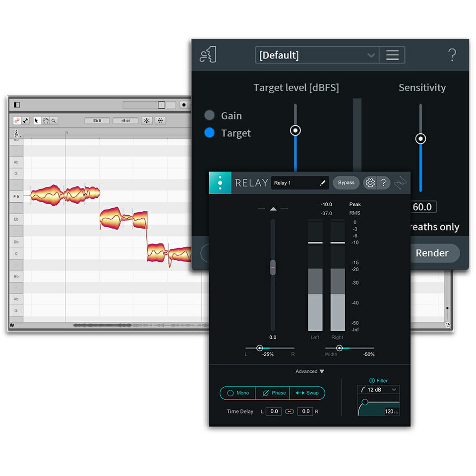Screen dimensions: 476x476
Task: Click the right Time Delay field
Action: 305,412
